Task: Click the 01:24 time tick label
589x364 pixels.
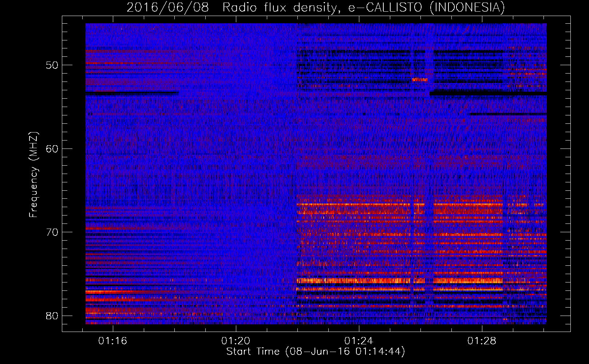Action: pyautogui.click(x=359, y=341)
